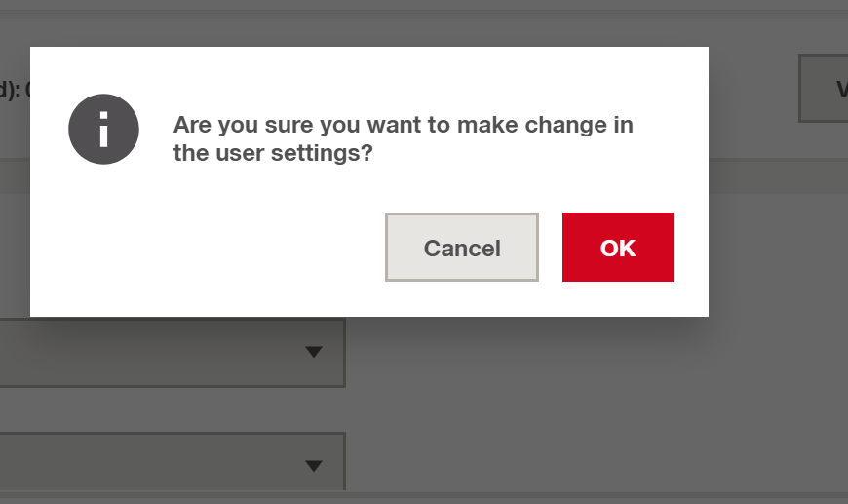Cancel the user settings change

pyautogui.click(x=462, y=248)
